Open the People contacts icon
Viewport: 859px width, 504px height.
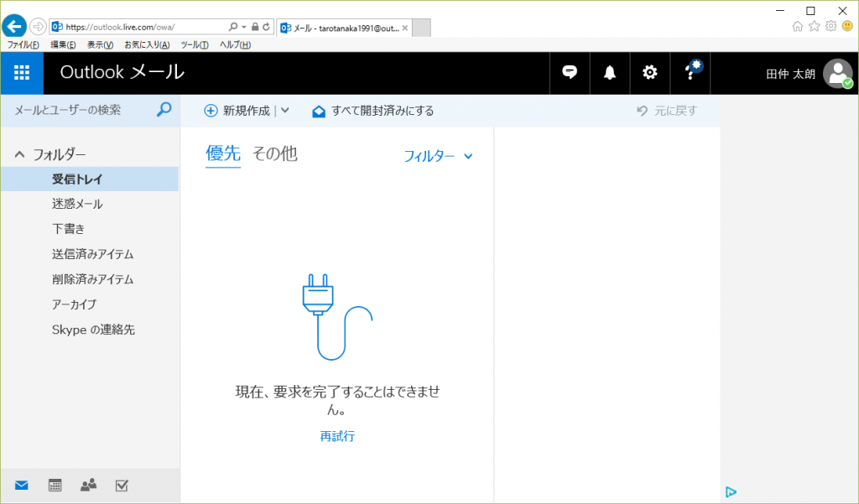[88, 486]
